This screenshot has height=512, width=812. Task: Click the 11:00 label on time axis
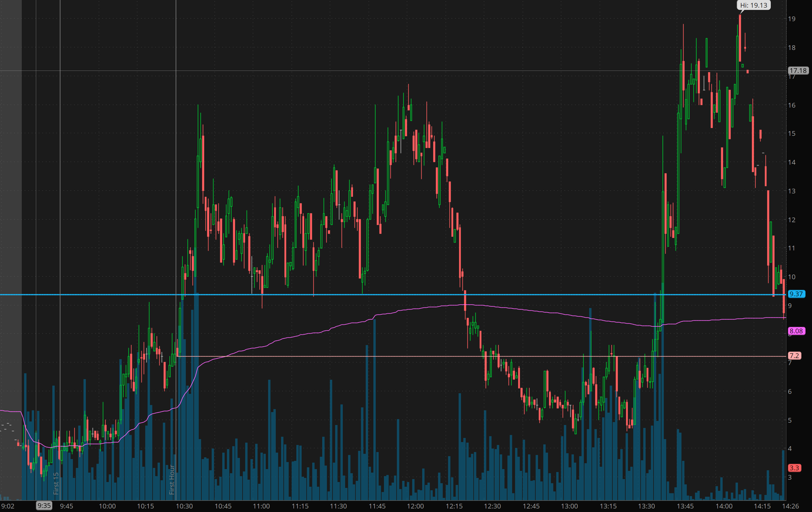click(261, 506)
